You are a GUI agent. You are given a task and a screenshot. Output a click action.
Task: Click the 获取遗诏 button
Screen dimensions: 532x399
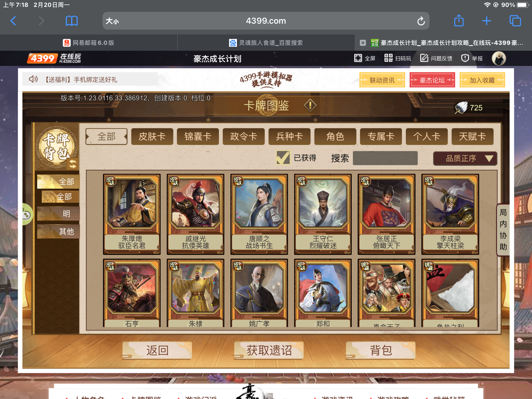(x=269, y=350)
